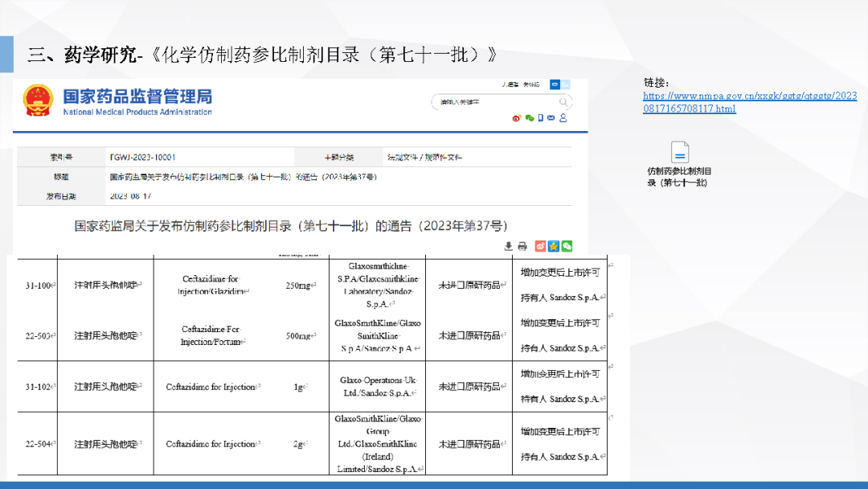The image size is (868, 489).
Task: Open the embedded document file icon
Action: [x=680, y=152]
